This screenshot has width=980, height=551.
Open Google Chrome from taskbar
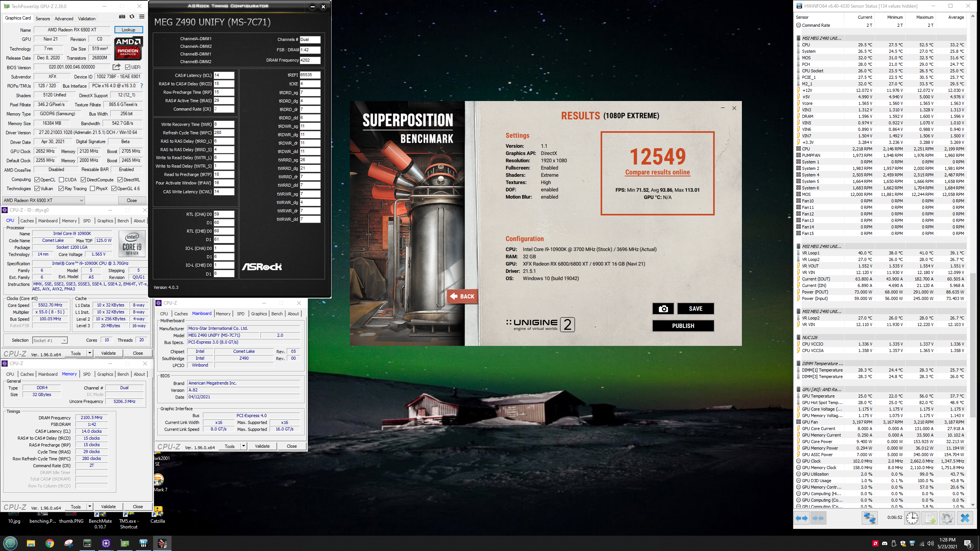[x=50, y=543]
